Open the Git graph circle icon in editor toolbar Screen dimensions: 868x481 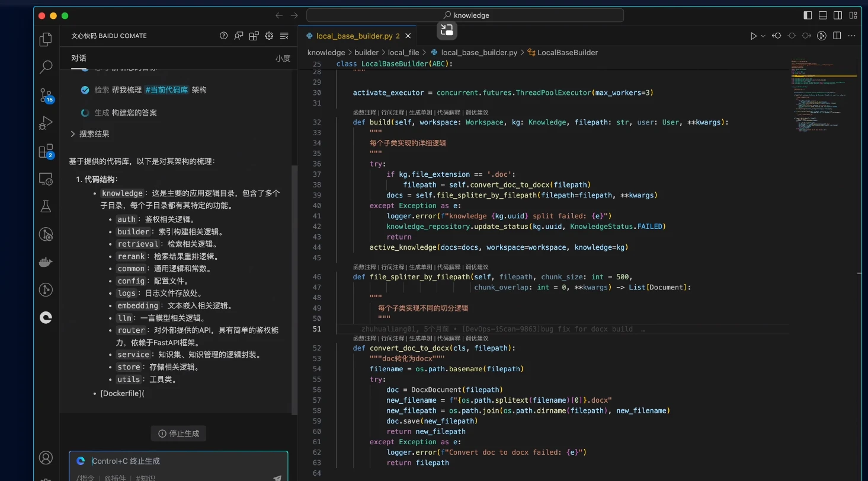tap(821, 36)
